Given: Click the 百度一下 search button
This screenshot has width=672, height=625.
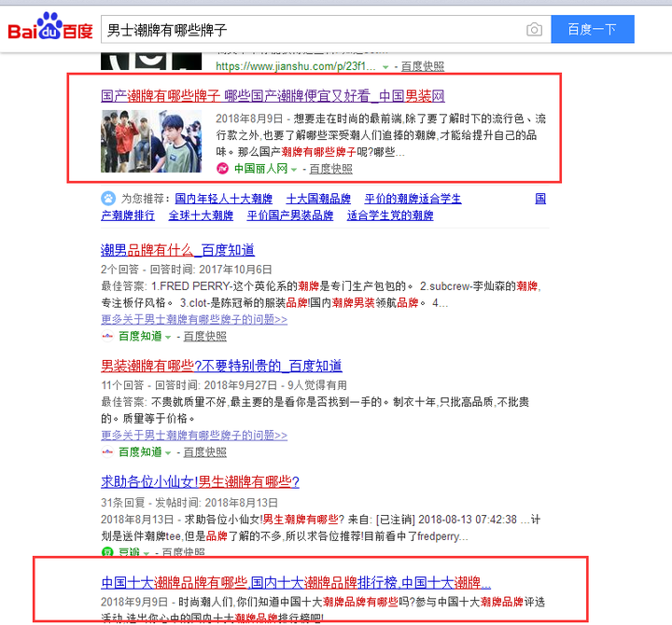Looking at the screenshot, I should pos(593,29).
